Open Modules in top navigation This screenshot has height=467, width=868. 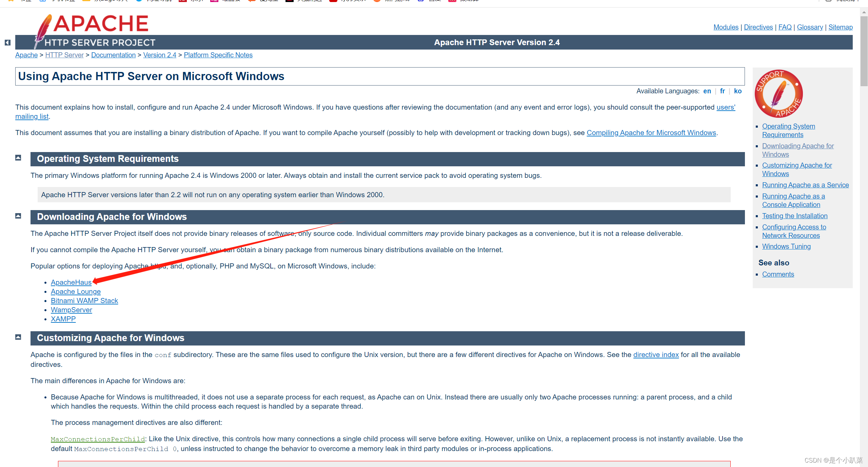point(726,27)
